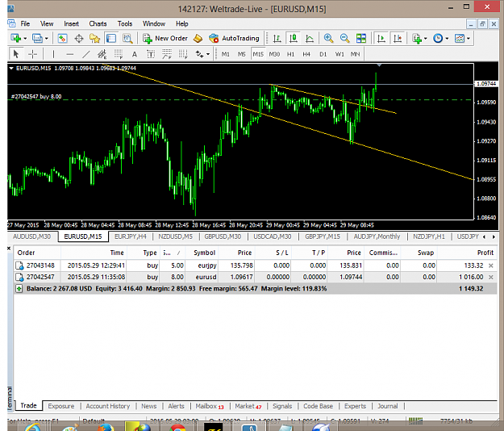The width and height of the screenshot is (504, 431).
Task: Zoom out of the chart
Action: [x=344, y=38]
